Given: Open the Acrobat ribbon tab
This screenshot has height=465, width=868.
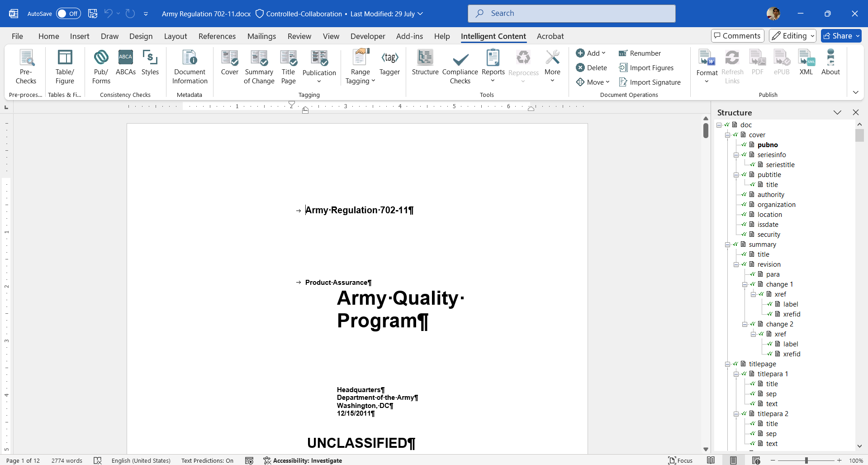Looking at the screenshot, I should tap(550, 36).
